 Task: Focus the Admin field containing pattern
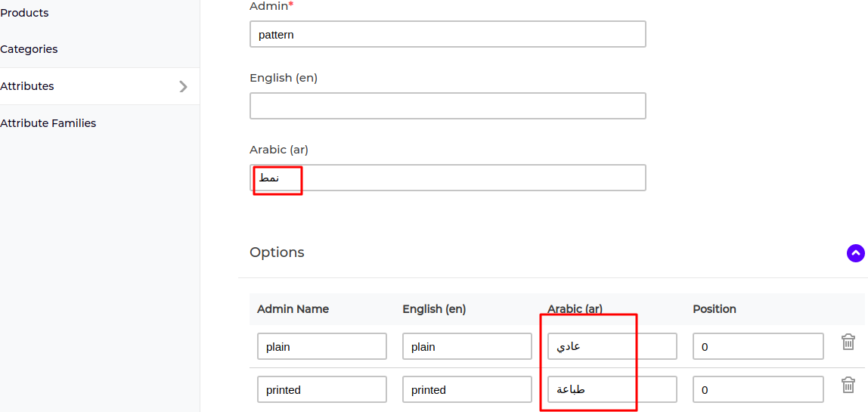point(448,34)
